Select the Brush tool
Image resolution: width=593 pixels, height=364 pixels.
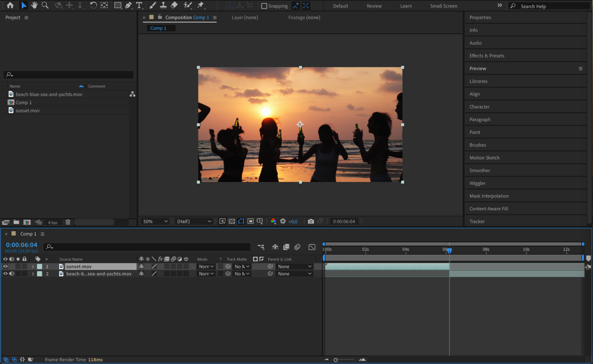pyautogui.click(x=152, y=5)
